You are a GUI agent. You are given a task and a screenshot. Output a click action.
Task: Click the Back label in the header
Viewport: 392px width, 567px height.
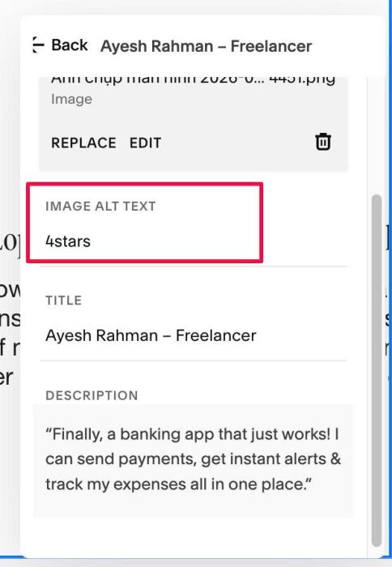pos(70,45)
